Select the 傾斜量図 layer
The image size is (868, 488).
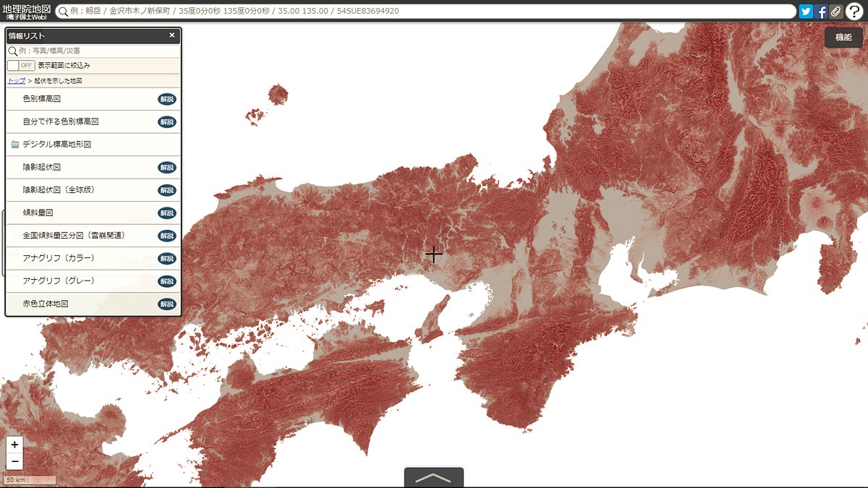coord(93,213)
